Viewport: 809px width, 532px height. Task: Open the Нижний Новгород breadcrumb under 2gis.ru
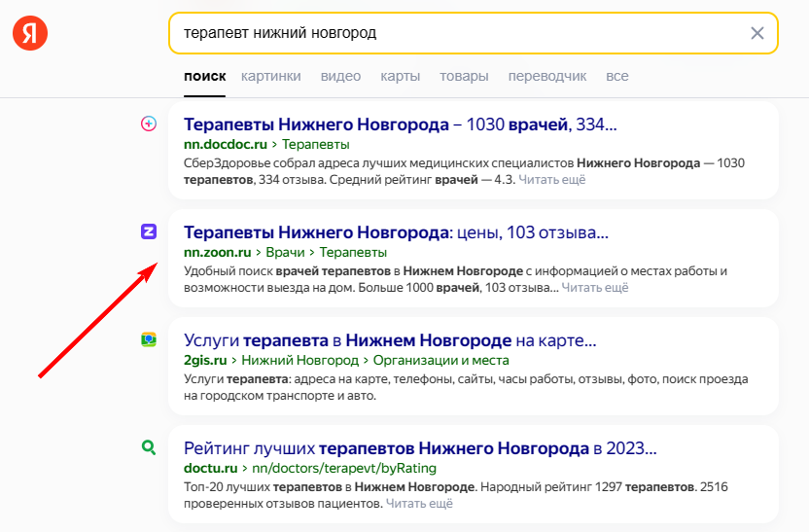(x=299, y=360)
